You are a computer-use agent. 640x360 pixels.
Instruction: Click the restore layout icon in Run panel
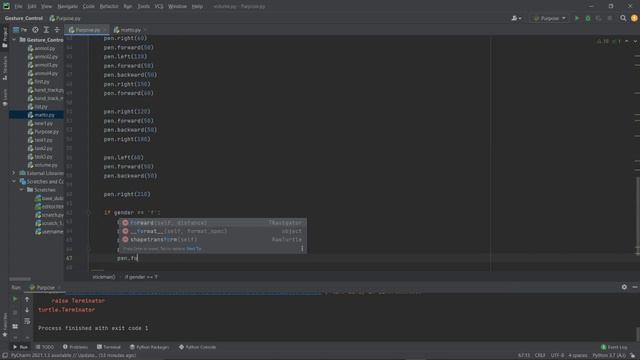(15, 326)
